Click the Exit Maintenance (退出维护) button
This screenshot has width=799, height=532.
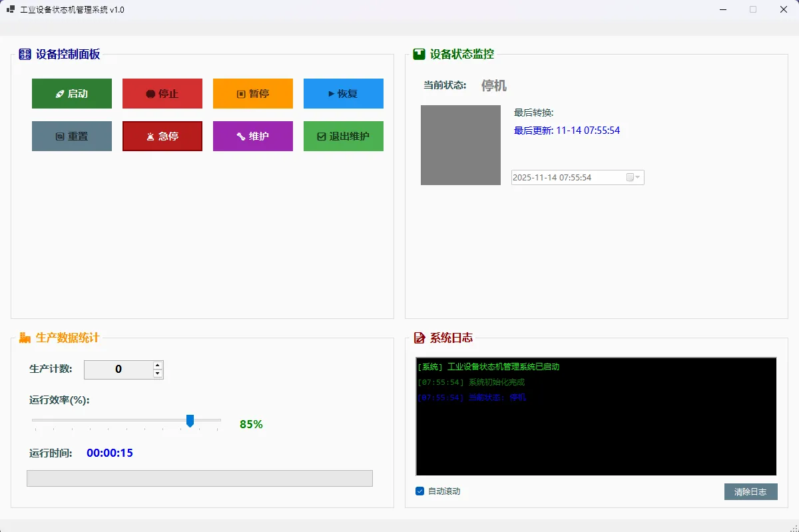pyautogui.click(x=344, y=136)
